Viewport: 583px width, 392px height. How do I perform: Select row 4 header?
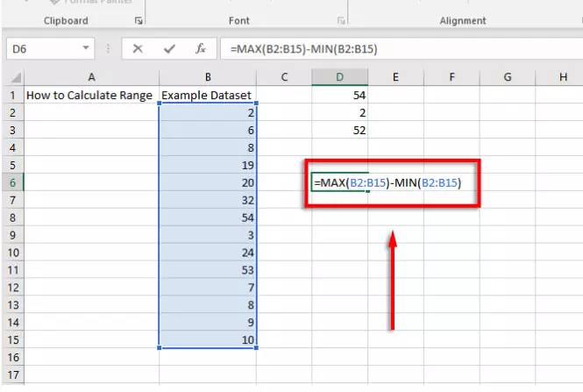click(x=13, y=147)
